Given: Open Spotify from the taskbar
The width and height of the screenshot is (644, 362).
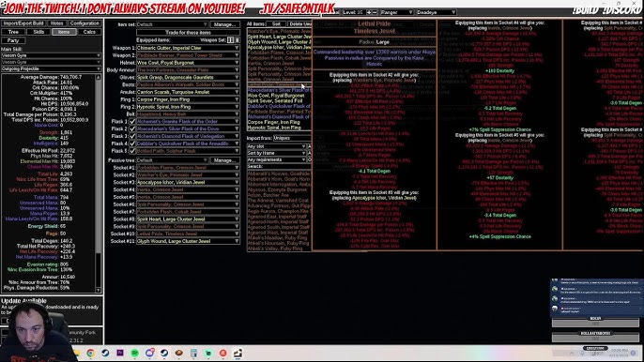Looking at the screenshot, I should tap(135, 353).
